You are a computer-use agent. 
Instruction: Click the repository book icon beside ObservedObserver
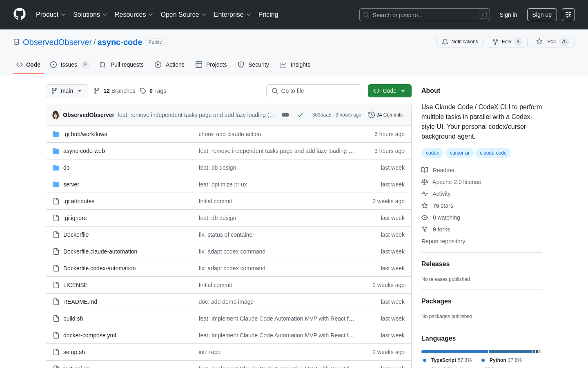pos(16,42)
